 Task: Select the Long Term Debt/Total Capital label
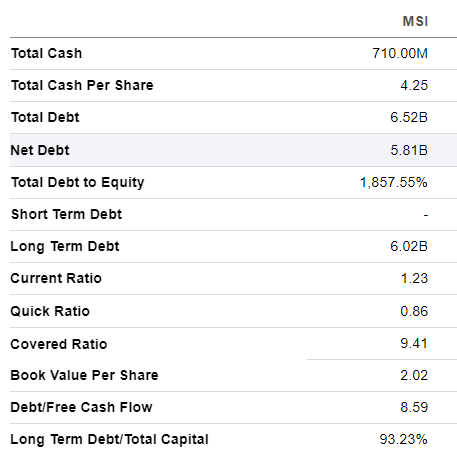point(109,439)
